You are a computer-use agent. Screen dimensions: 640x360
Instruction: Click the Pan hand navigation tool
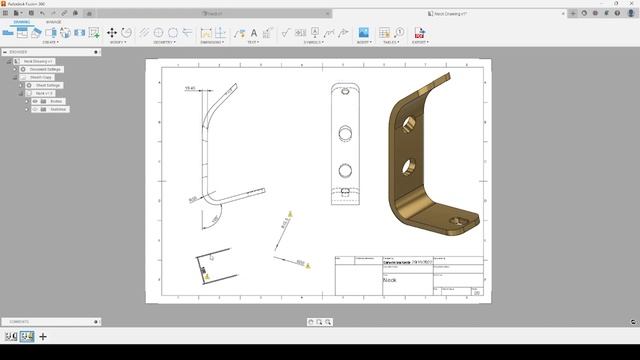coord(311,322)
